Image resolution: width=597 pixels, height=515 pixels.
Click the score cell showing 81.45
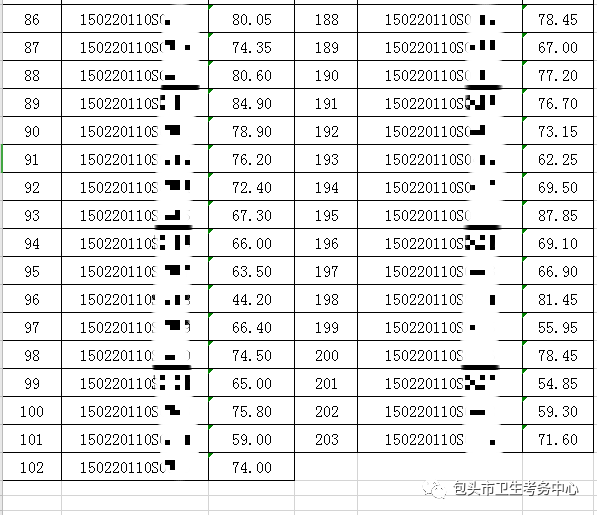(557, 300)
